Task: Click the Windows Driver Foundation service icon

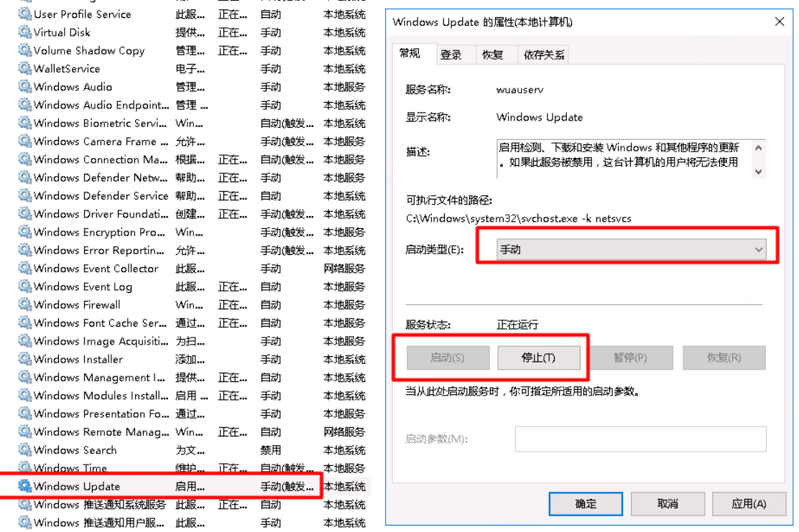Action: [x=24, y=213]
